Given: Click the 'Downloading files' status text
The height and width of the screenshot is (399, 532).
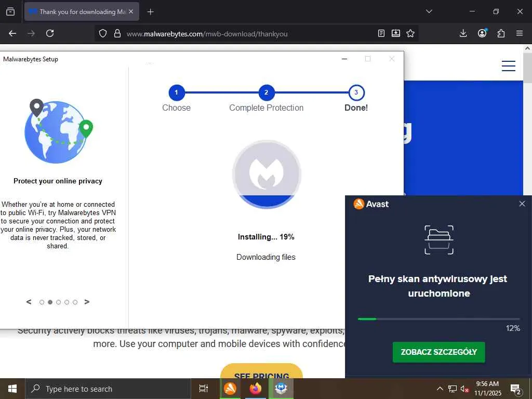Looking at the screenshot, I should 266,257.
